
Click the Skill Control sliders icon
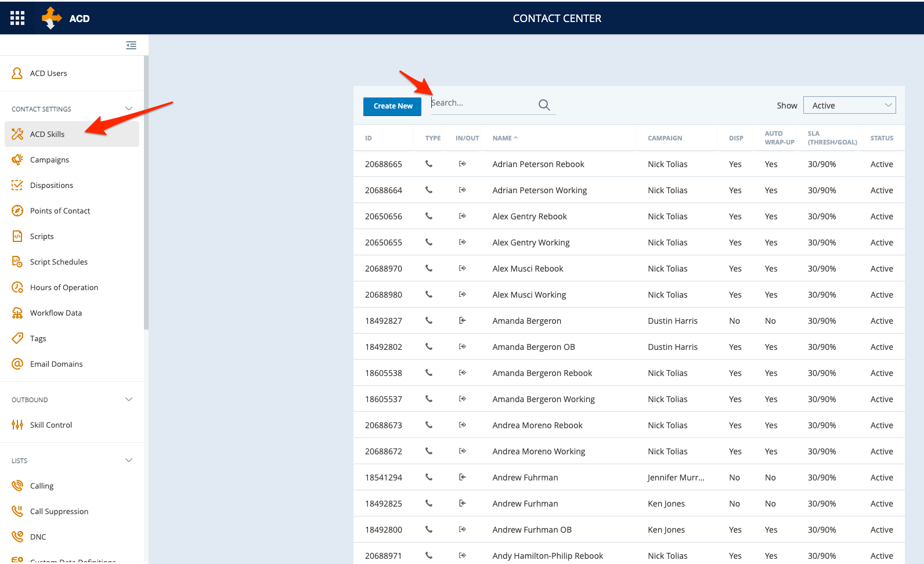(x=17, y=425)
